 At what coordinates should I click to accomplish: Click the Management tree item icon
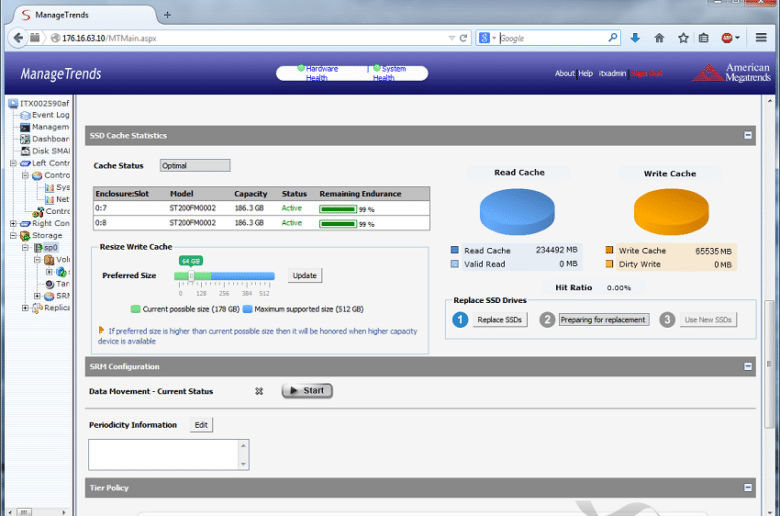pyautogui.click(x=25, y=127)
